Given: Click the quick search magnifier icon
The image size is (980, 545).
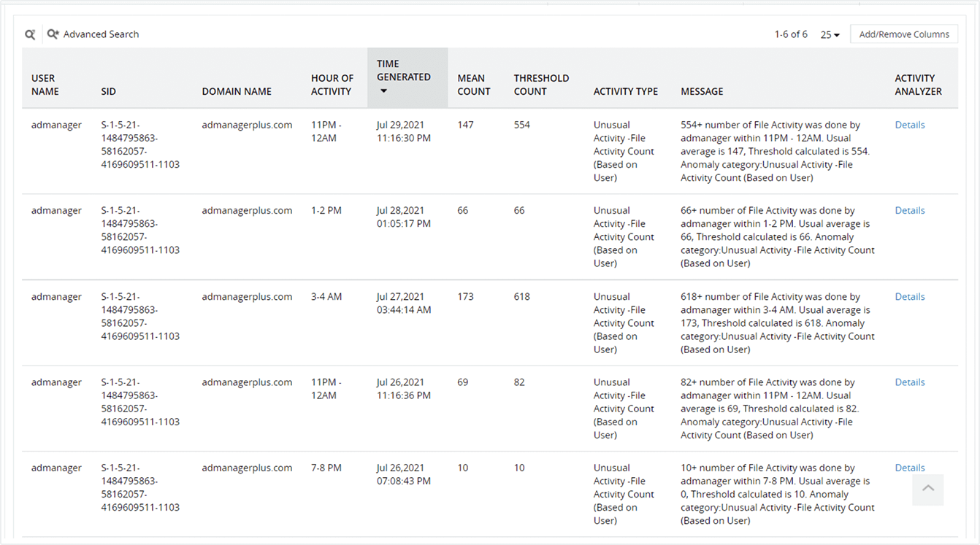Looking at the screenshot, I should [x=30, y=34].
